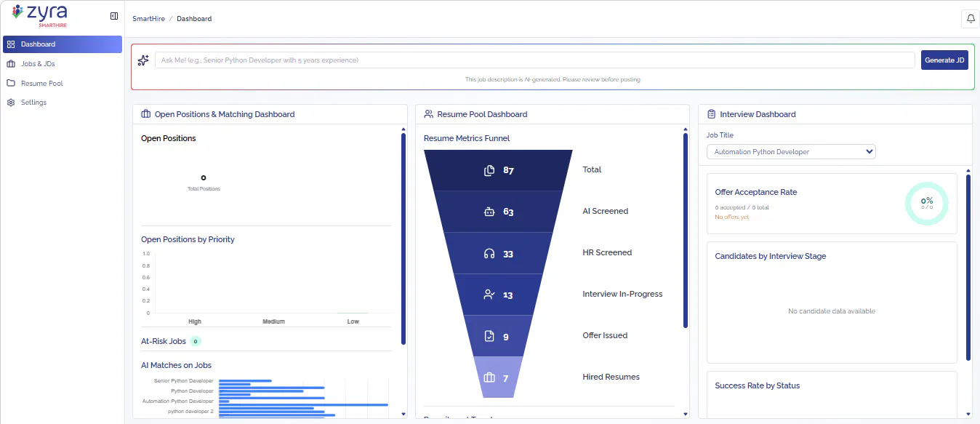
Task: Click the funnel segment showing 7
Action: pyautogui.click(x=499, y=377)
